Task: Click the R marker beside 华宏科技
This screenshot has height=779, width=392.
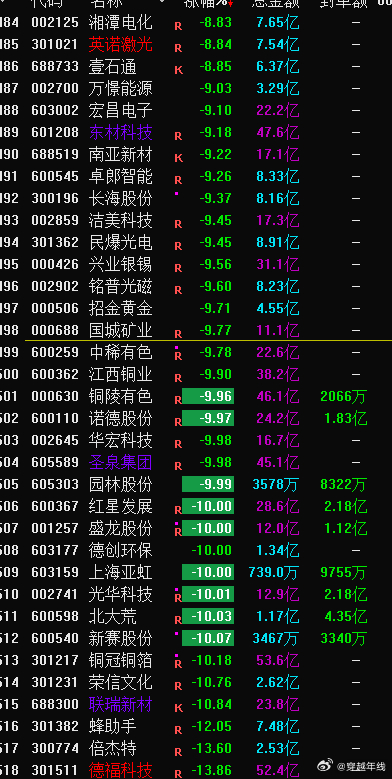Action: coord(178,444)
